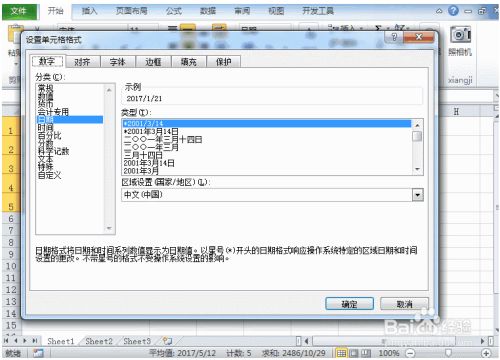Viewport: 500px width, 360px height.
Task: Open the 对齐 tab in the dialog
Action: (x=82, y=62)
